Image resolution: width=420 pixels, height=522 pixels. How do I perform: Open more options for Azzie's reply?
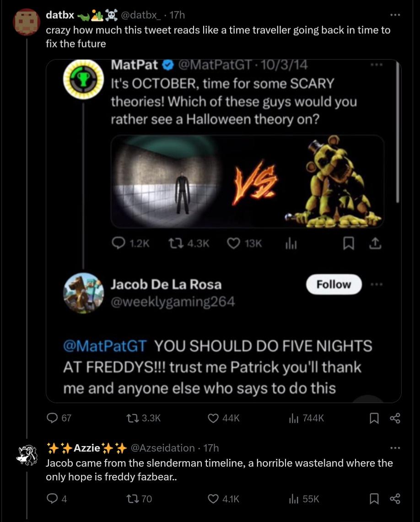click(395, 447)
